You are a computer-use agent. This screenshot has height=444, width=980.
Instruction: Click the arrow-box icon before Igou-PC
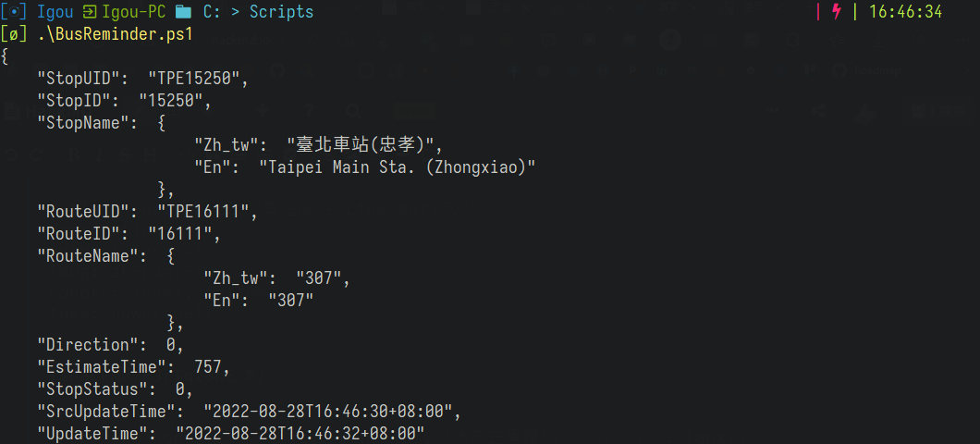point(91,12)
